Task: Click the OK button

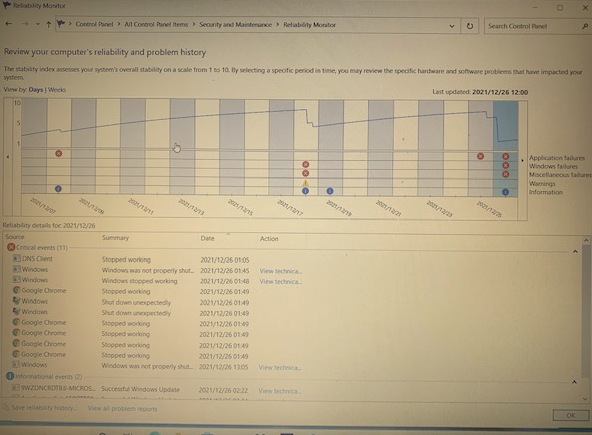Action: [x=570, y=415]
